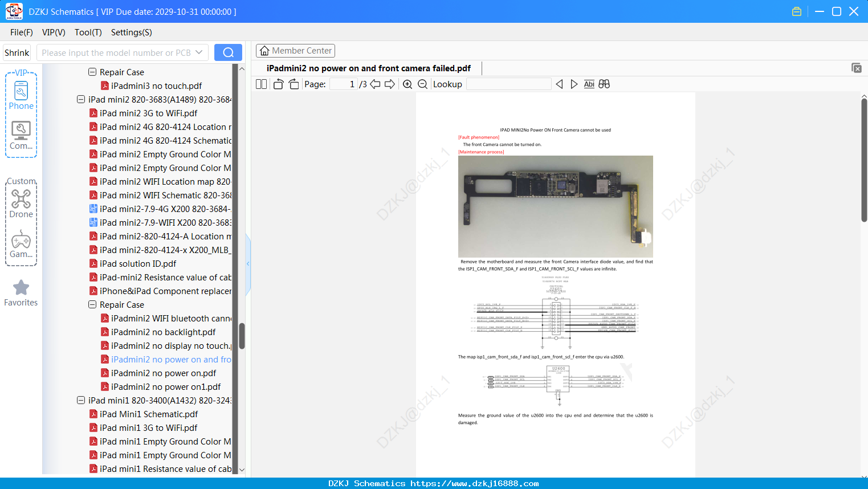Open model number search dropdown

coord(199,52)
